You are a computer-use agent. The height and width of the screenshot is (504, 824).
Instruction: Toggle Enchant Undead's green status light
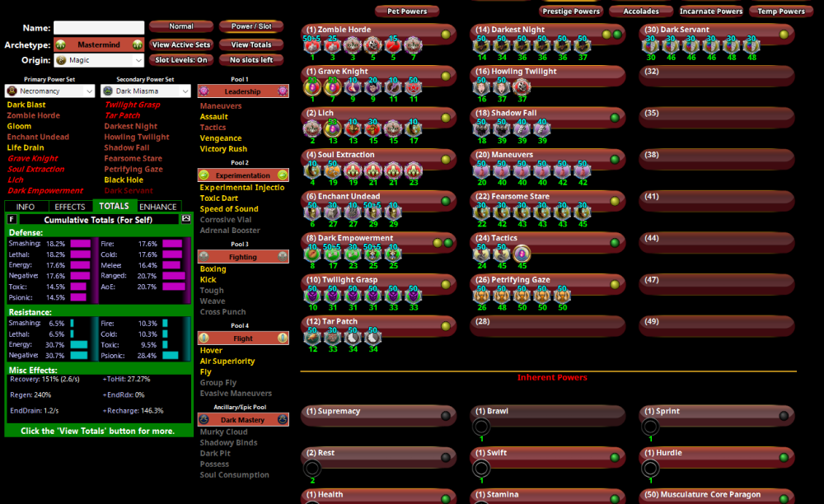click(x=446, y=201)
